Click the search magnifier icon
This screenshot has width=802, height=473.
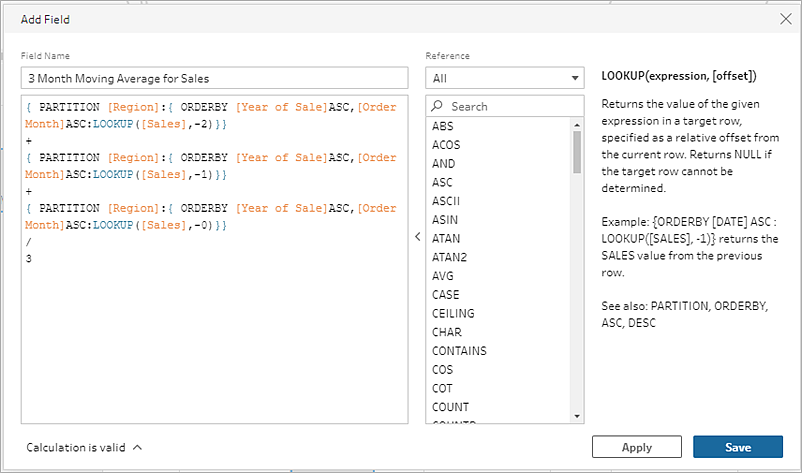pyautogui.click(x=437, y=106)
